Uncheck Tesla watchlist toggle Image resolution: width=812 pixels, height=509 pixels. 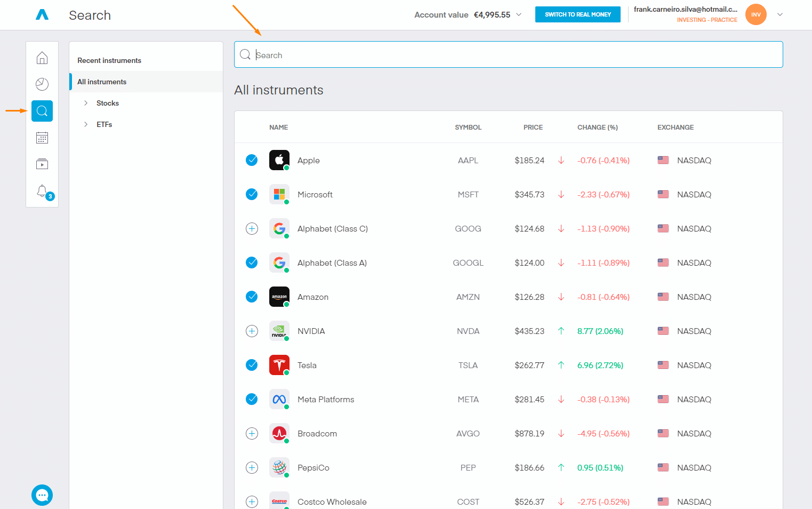[x=252, y=365]
